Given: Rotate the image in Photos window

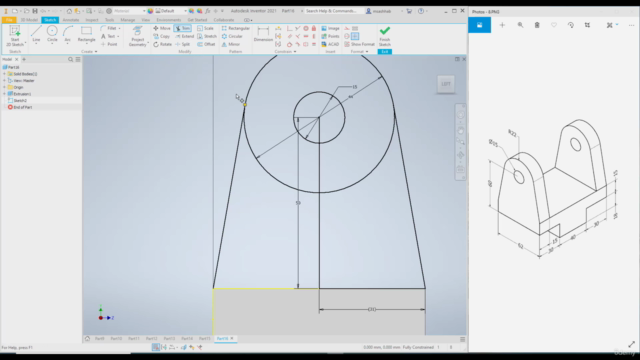Looking at the screenshot, I should (571, 25).
